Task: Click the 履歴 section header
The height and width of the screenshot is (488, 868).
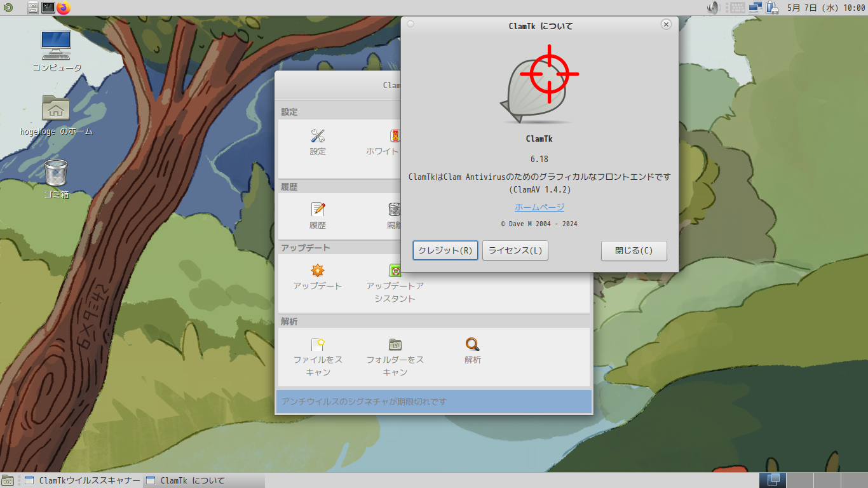Action: coord(289,187)
